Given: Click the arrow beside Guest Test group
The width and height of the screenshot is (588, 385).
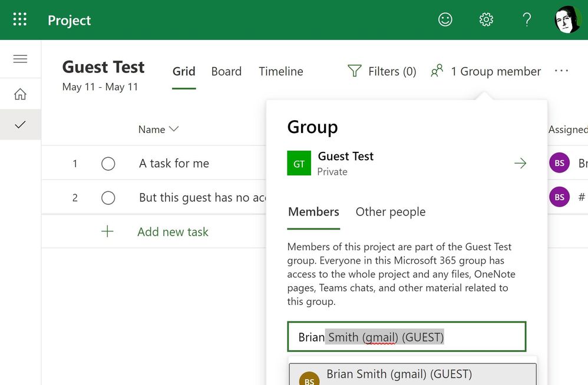Looking at the screenshot, I should click(520, 163).
